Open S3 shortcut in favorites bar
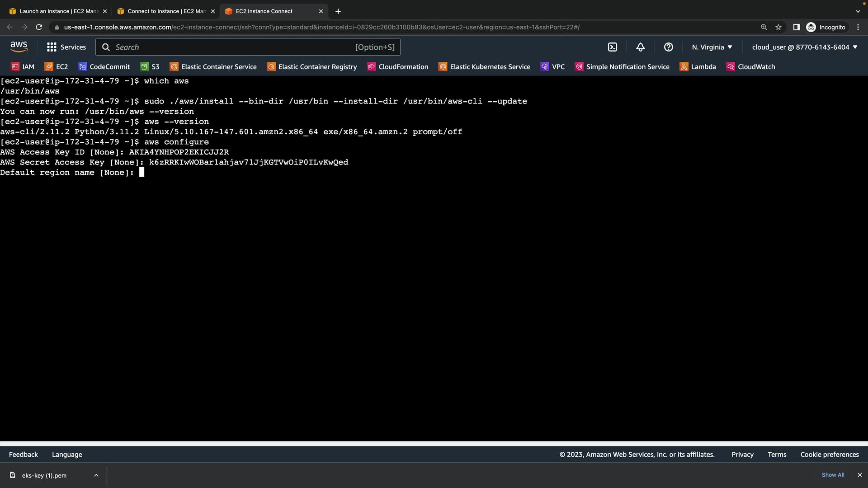This screenshot has width=868, height=488. tap(150, 67)
